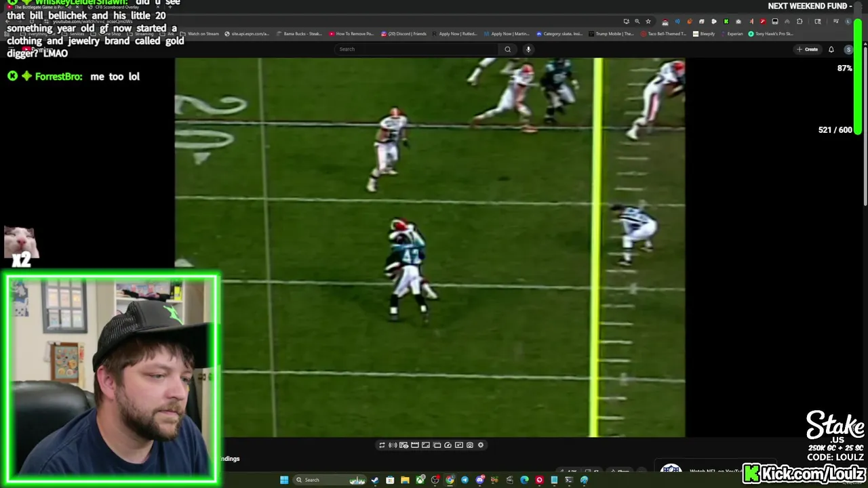Open YouTube notifications bell
868x488 pixels.
click(831, 49)
